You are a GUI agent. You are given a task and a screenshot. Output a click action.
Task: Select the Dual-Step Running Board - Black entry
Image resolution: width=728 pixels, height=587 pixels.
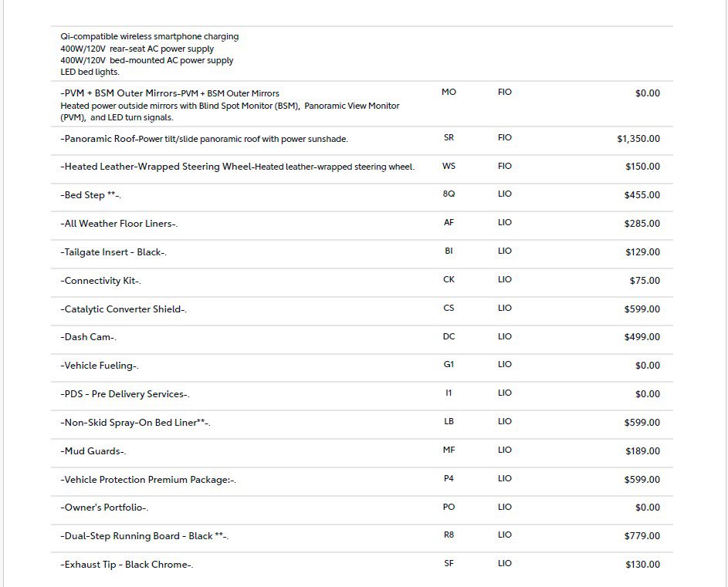[x=144, y=536]
